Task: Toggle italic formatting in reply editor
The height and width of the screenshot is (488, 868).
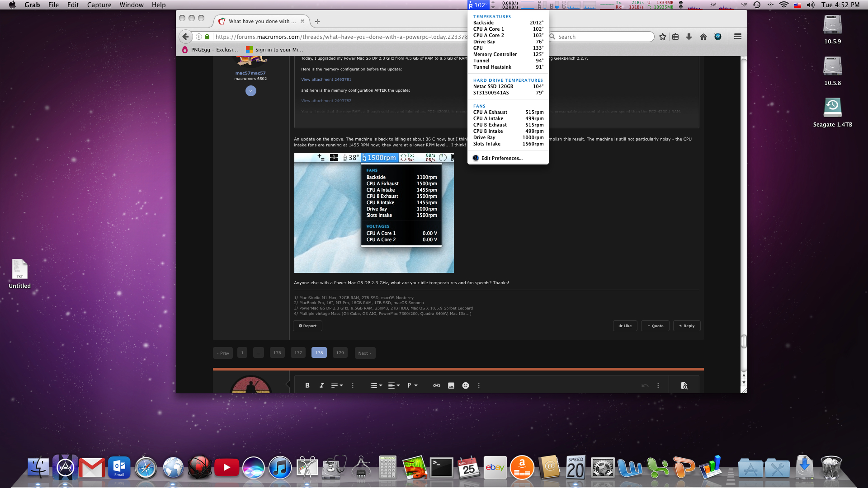Action: [x=321, y=385]
